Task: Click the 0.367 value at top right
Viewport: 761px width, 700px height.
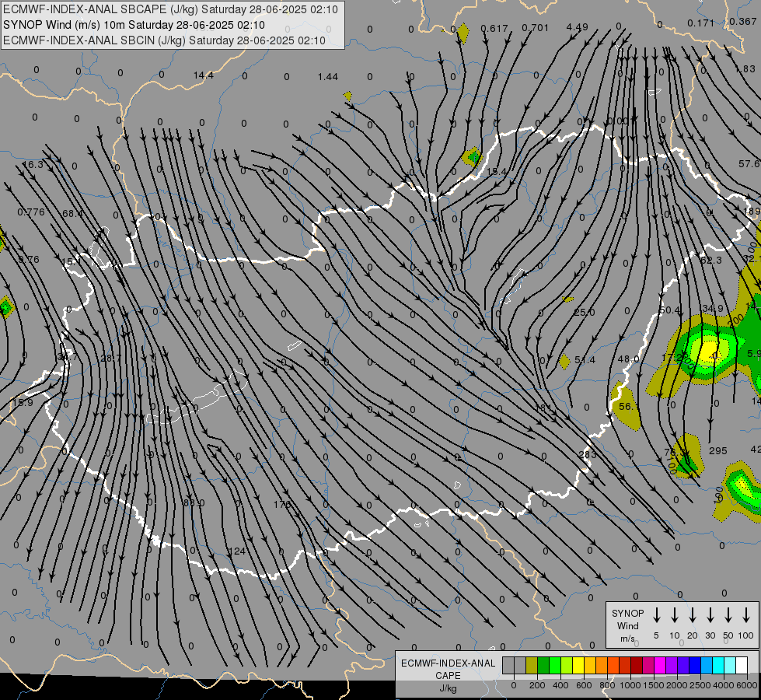Action: point(742,21)
